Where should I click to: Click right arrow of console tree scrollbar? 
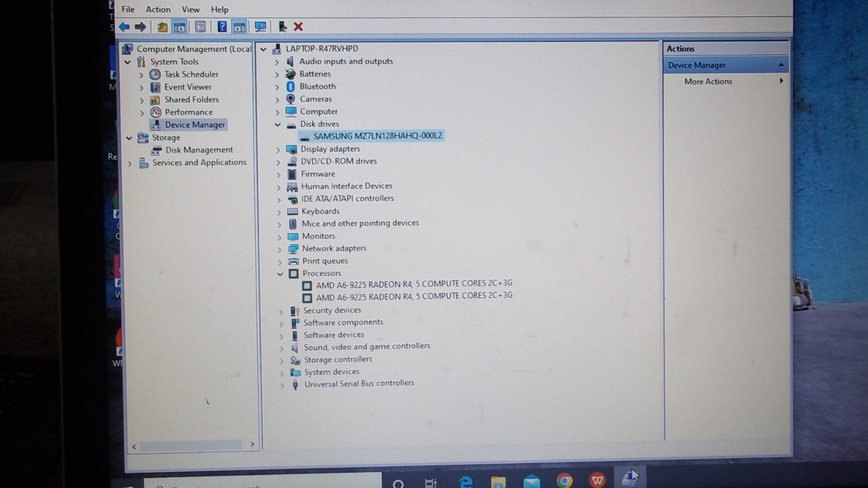(252, 444)
